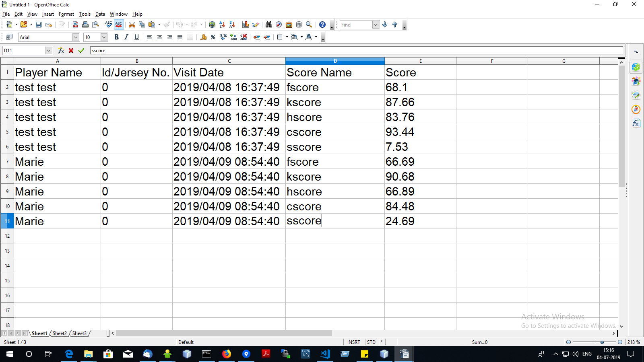The image size is (644, 362).
Task: Sort descending Z to A
Action: tap(232, 25)
